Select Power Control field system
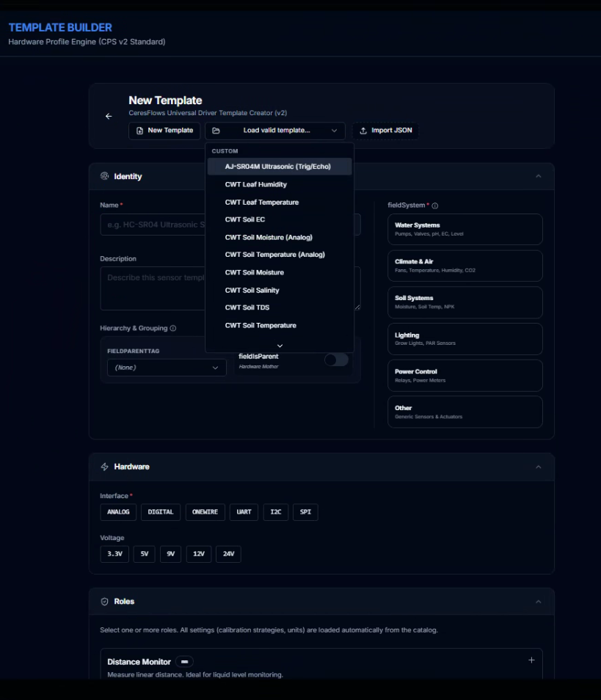 tap(465, 376)
